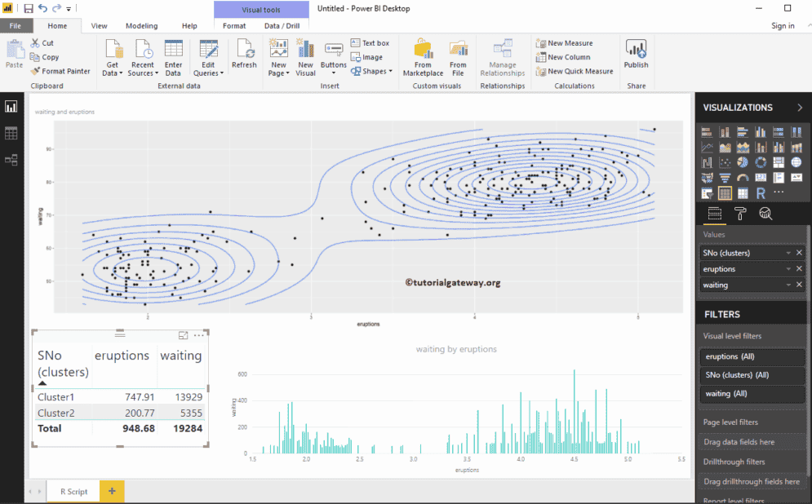
Task: Click New Measure in Calculations
Action: pyautogui.click(x=564, y=43)
